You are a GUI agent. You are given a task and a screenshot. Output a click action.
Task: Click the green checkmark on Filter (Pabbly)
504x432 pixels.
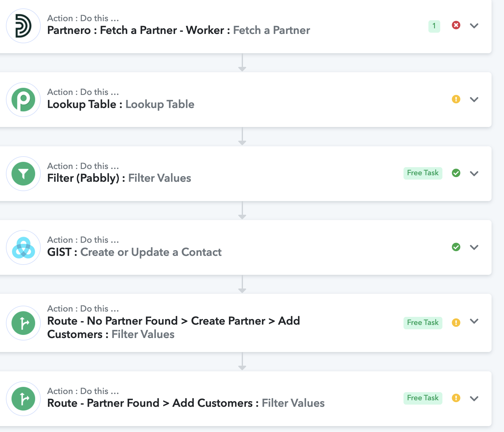pos(456,173)
